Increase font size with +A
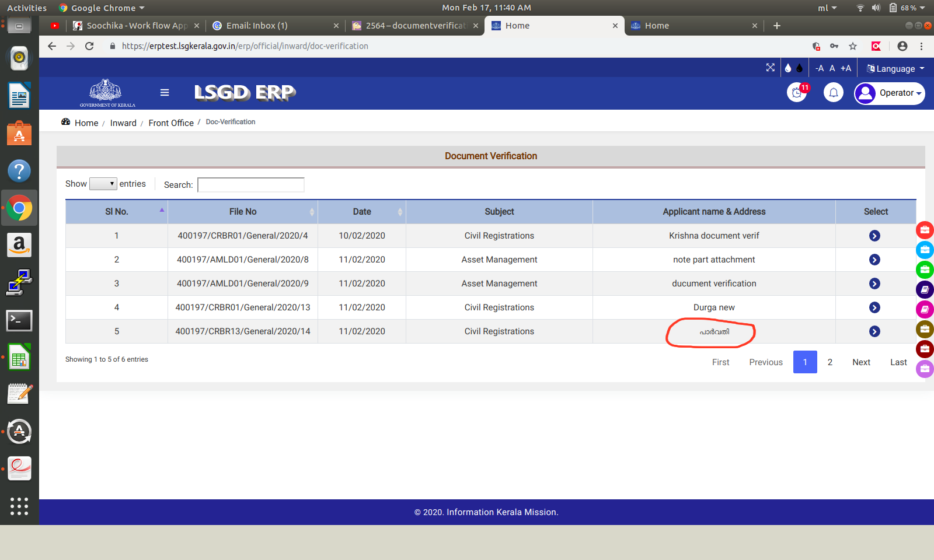The image size is (934, 560). (x=846, y=68)
